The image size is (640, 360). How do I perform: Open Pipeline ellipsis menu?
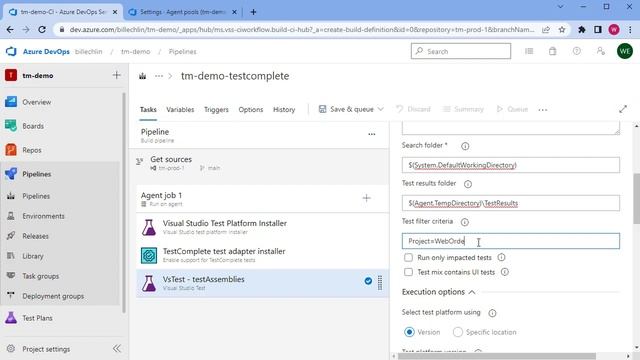[x=371, y=134]
